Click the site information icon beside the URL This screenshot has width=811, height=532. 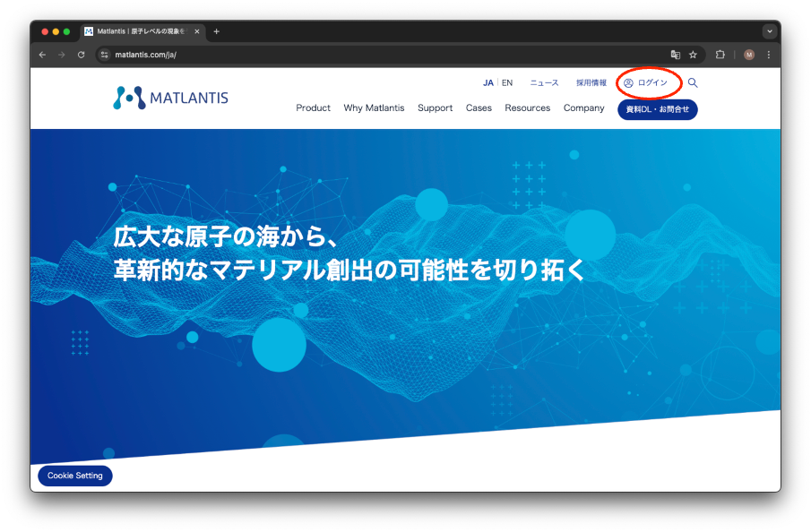[104, 55]
